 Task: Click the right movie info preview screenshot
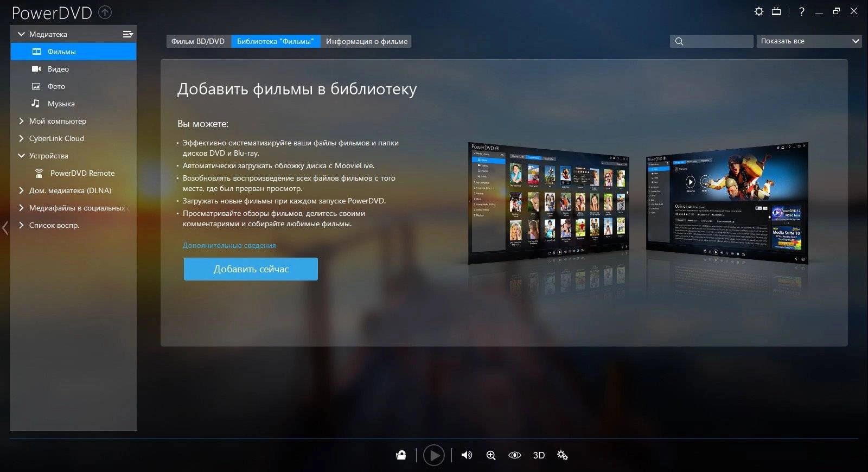point(727,203)
